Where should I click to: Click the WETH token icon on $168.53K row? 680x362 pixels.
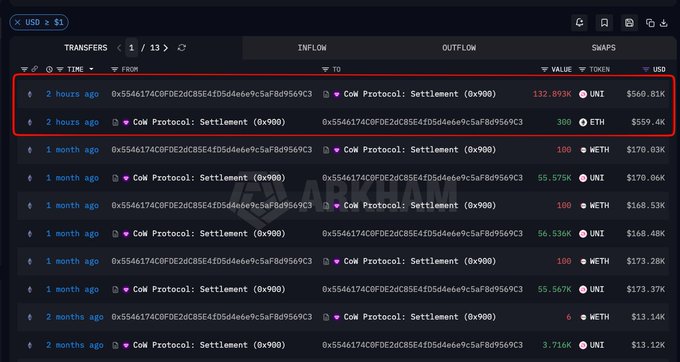(x=584, y=205)
